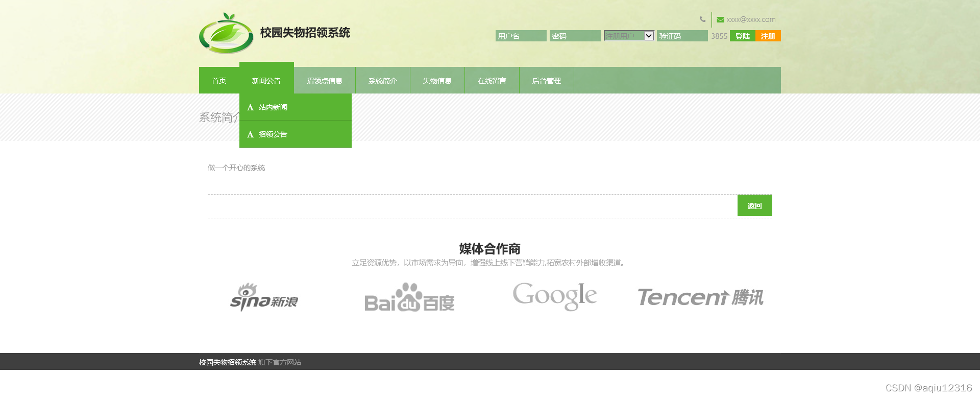Viewport: 980px width, 398px height.
Task: Focus the 密码 password field
Action: 575,36
